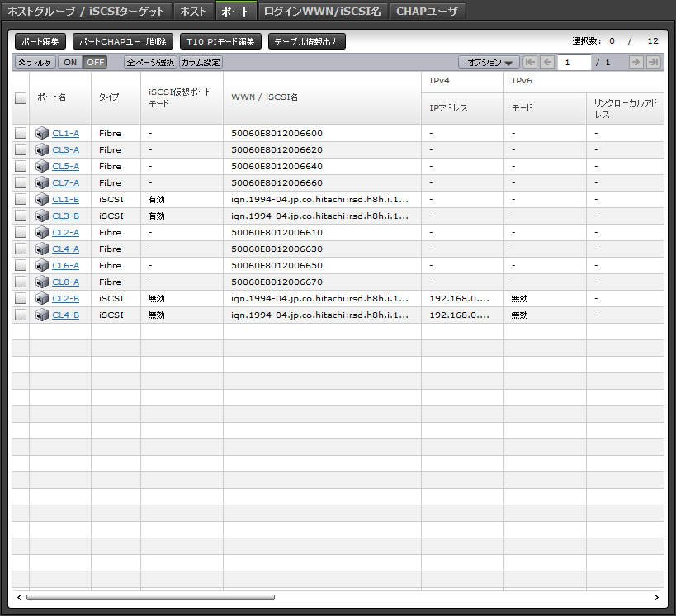This screenshot has height=616, width=676.
Task: Open the CL4-B port link
Action: click(x=66, y=315)
